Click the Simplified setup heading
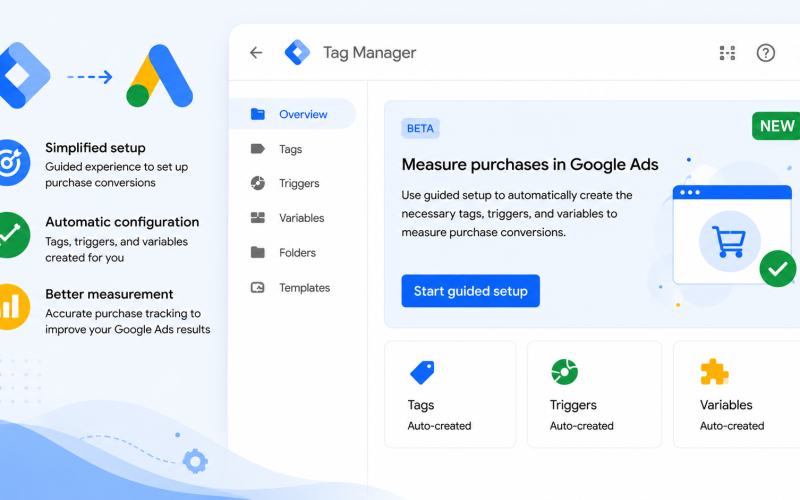The image size is (800, 500). click(95, 148)
